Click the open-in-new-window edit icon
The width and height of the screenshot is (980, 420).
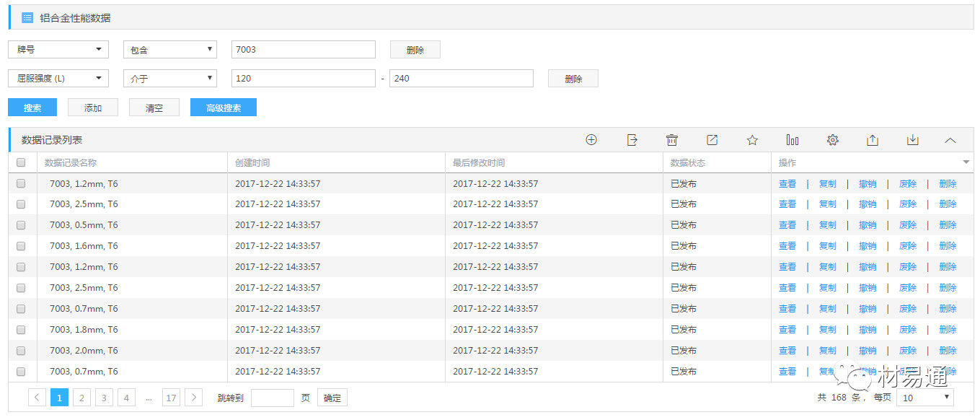point(712,140)
